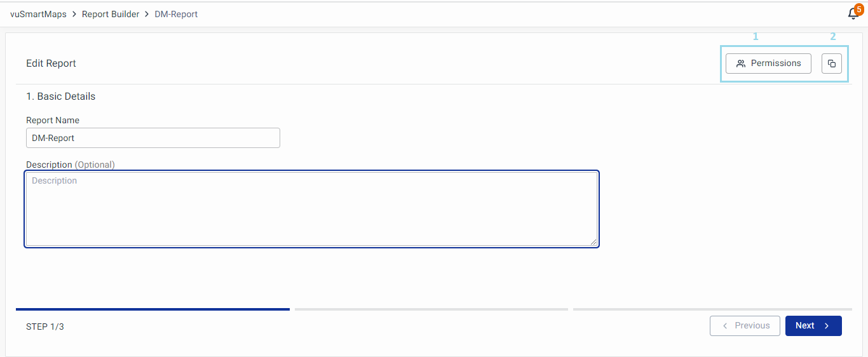Click the people icon inside Permissions button
The image size is (868, 357).
[741, 64]
